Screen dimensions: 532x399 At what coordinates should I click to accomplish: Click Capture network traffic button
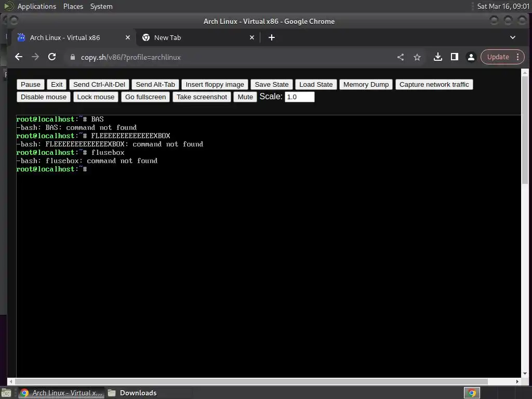434,85
